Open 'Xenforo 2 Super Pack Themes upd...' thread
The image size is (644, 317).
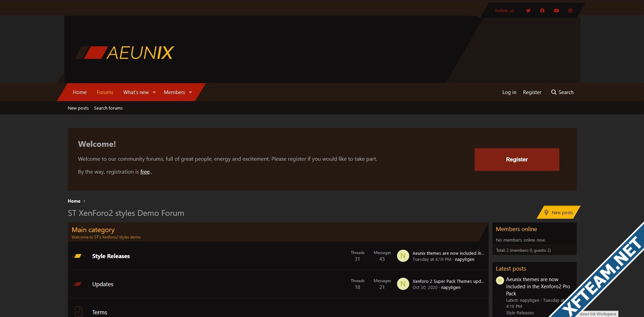[x=448, y=281]
